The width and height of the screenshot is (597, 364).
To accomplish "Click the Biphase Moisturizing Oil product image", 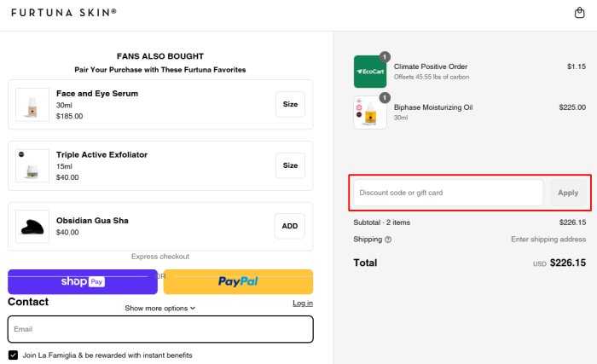I will click(370, 113).
